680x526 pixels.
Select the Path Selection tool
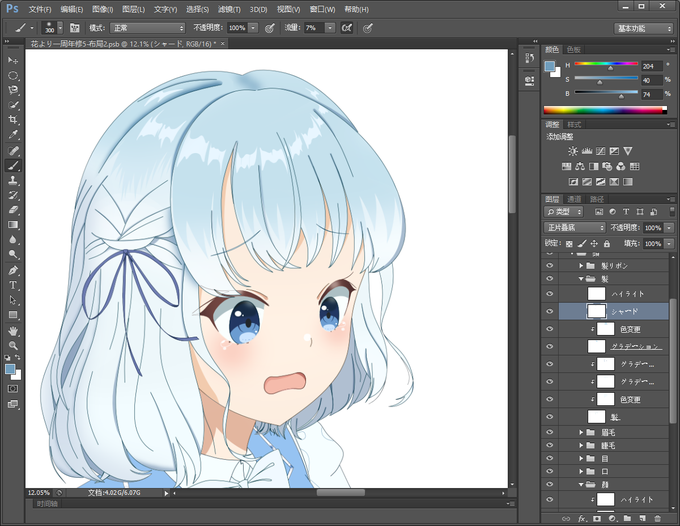[13, 300]
